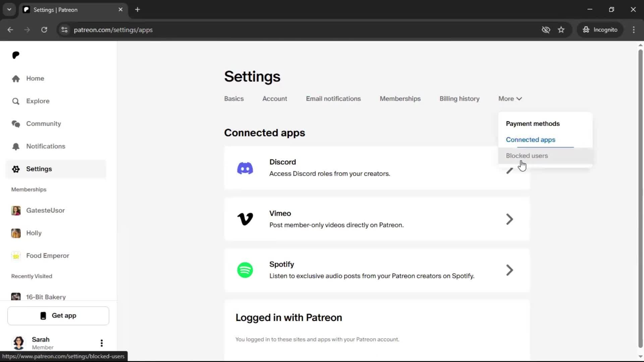Image resolution: width=644 pixels, height=362 pixels.
Task: Click the Get app button
Action: click(58, 316)
